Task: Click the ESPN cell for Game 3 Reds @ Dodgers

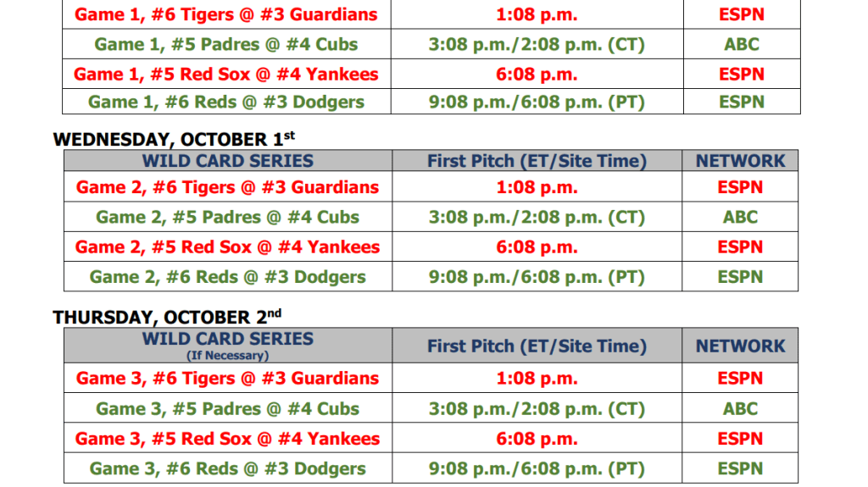Action: (740, 468)
